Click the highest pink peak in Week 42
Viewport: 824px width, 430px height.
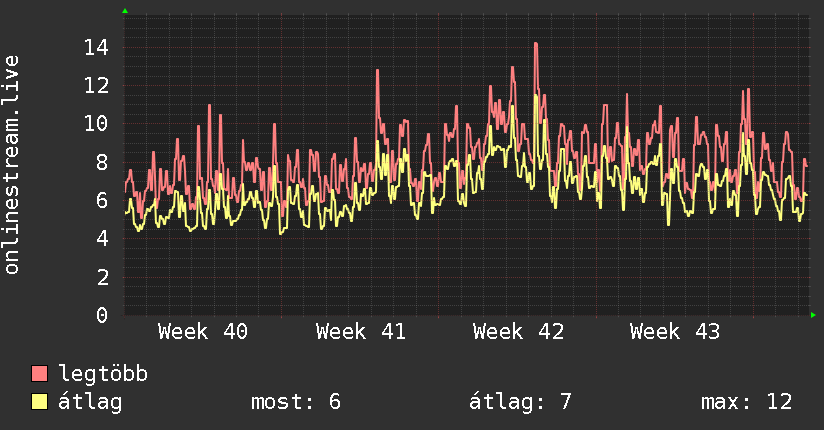point(535,44)
